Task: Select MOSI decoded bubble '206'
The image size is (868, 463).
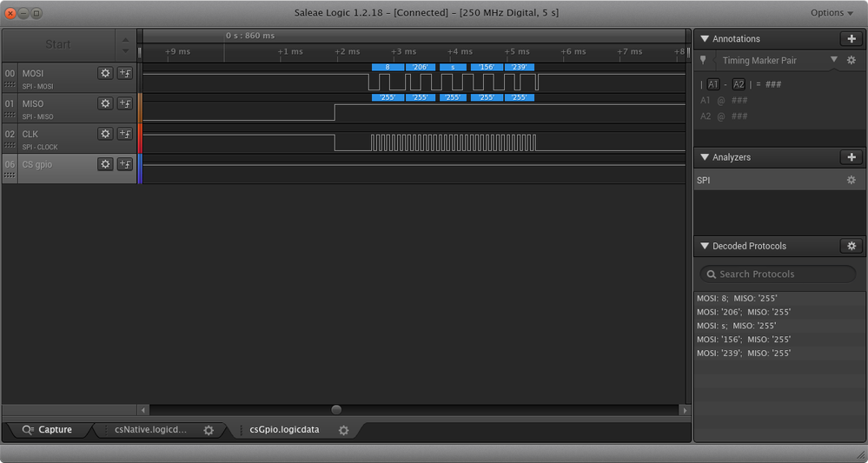Action: pyautogui.click(x=421, y=67)
